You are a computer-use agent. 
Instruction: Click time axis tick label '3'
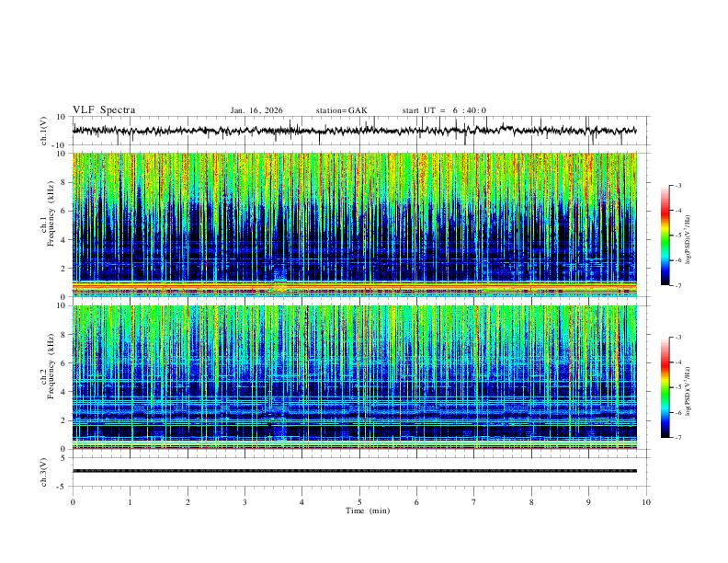(x=245, y=502)
